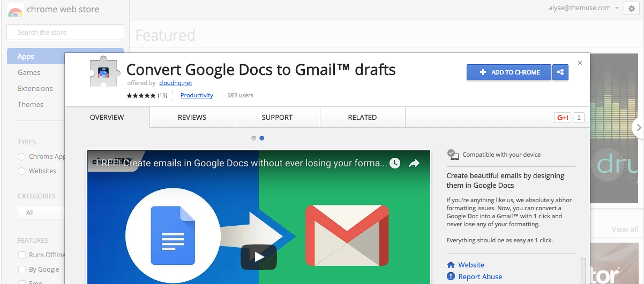Play the YouTube video preview
Image resolution: width=644 pixels, height=284 pixels.
click(259, 257)
